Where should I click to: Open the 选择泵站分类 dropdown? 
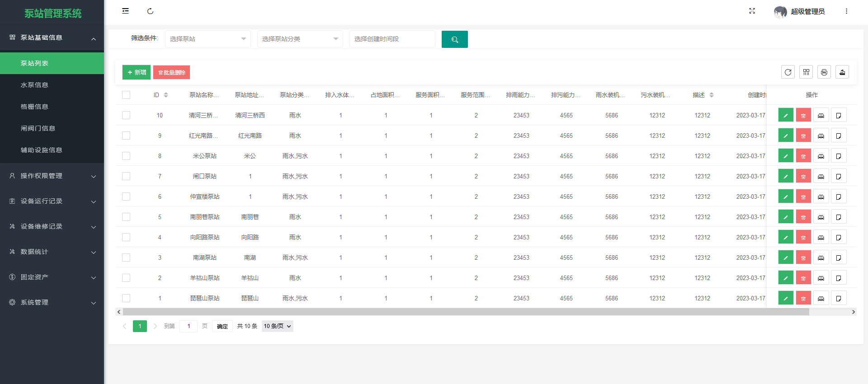click(x=300, y=39)
